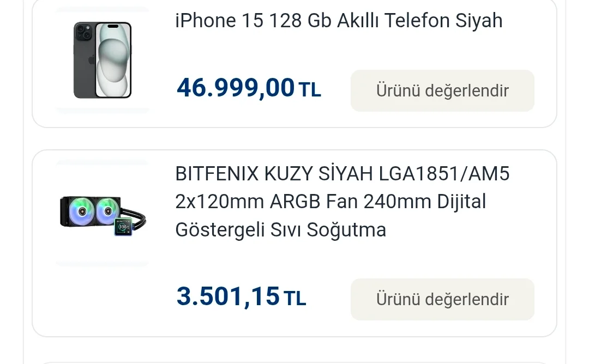Click the right ARGB fan in the cooler image
This screenshot has width=589, height=364.
pos(108,211)
